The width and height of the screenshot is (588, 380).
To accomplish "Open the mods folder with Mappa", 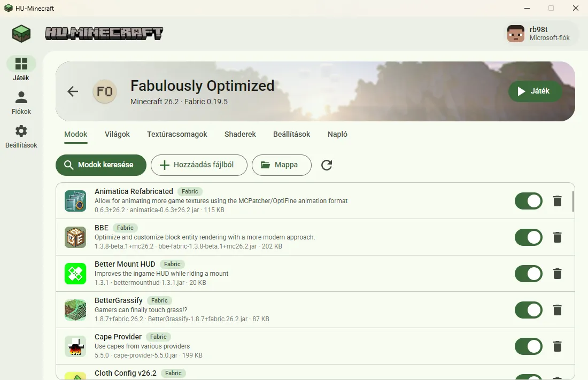I will point(281,165).
